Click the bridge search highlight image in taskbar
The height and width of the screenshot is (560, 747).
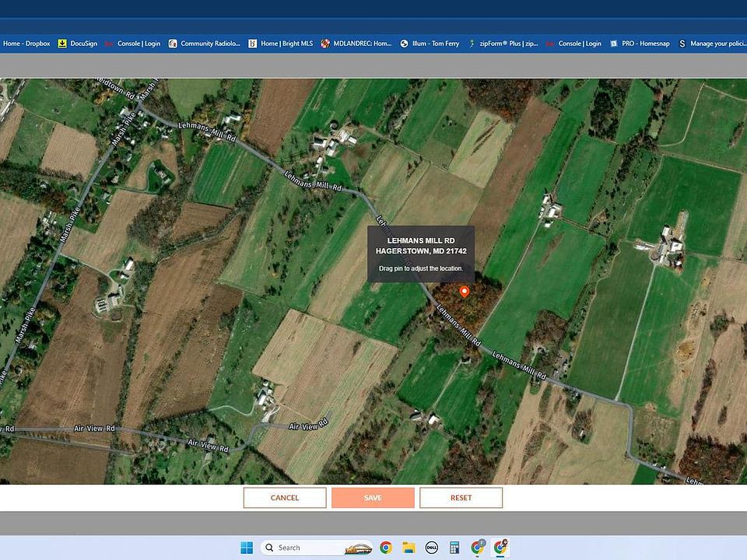pos(358,548)
